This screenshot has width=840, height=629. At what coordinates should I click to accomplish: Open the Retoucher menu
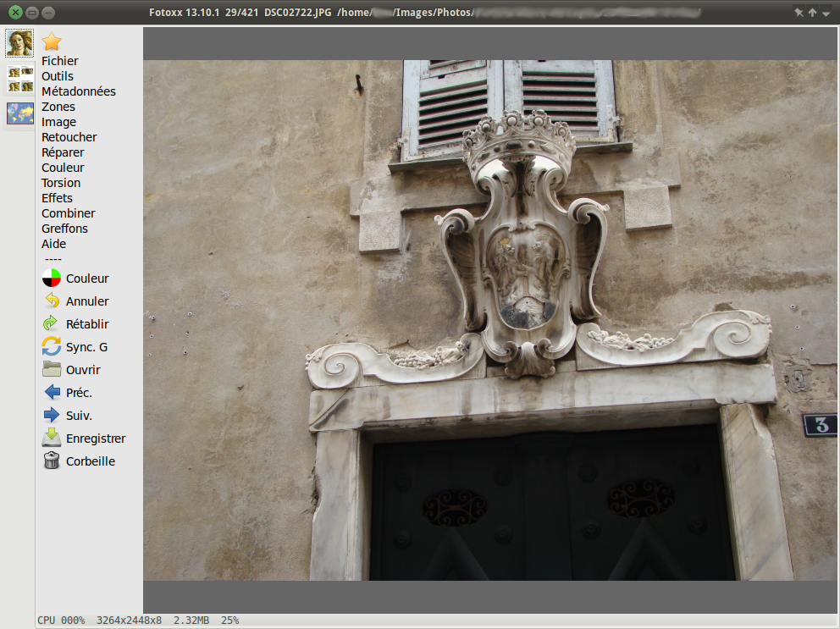click(x=69, y=137)
